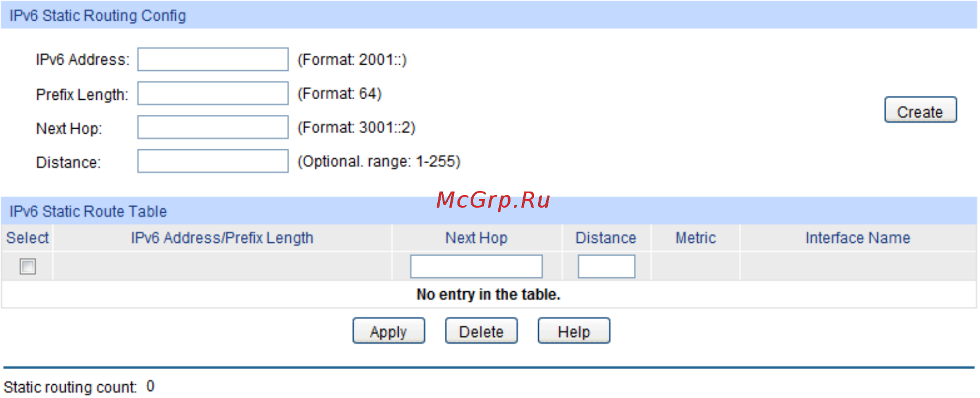980x398 pixels.
Task: Click the '(Format: 2001::)' hint text
Action: pyautogui.click(x=352, y=60)
